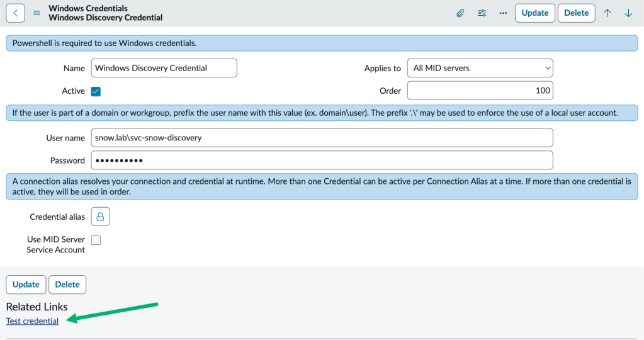Click into the Password field
Screen dimensions: 644x340
tap(322, 160)
